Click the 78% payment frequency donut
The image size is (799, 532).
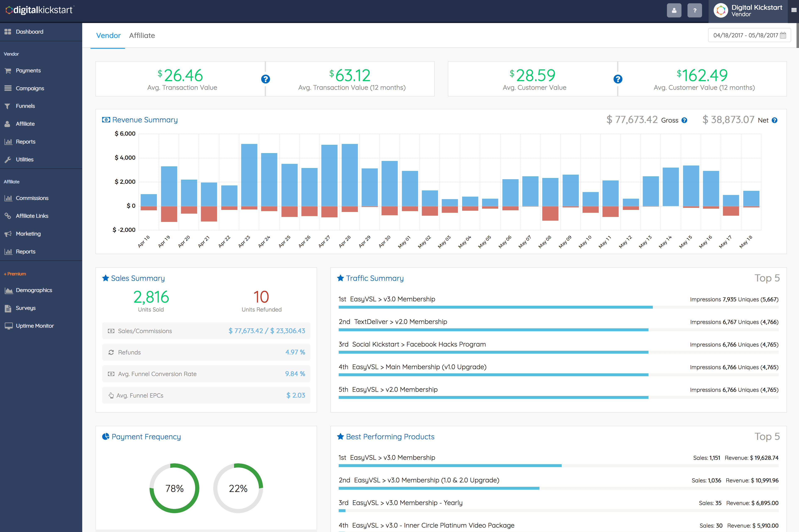click(x=174, y=488)
